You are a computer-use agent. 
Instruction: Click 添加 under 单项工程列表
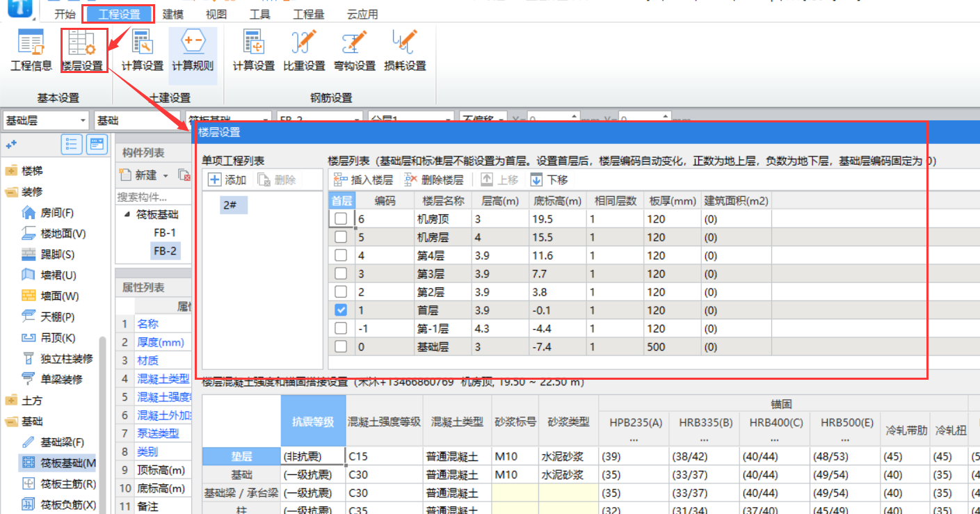[x=227, y=179]
